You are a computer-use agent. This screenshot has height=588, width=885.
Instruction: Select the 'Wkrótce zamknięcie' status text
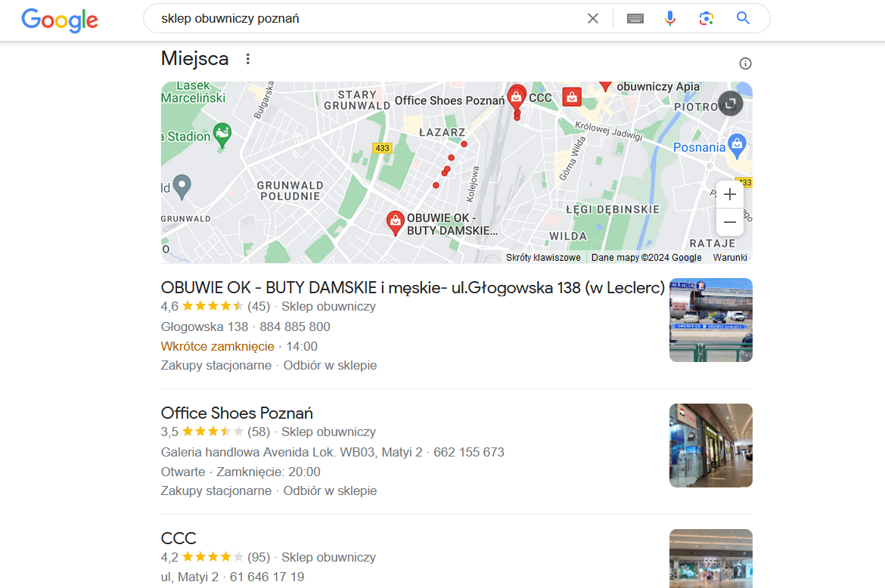click(217, 347)
